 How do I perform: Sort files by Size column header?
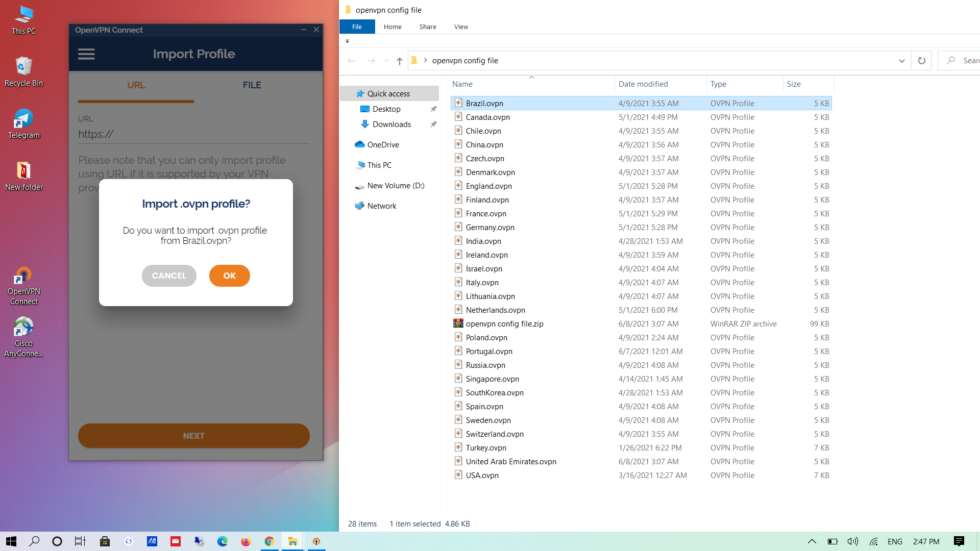[x=808, y=84]
